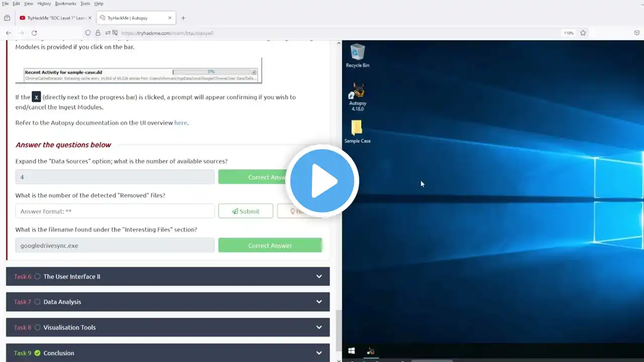Save page with the Pocket icon
Image resolution: width=644 pixels, height=362 pixels.
(x=636, y=33)
